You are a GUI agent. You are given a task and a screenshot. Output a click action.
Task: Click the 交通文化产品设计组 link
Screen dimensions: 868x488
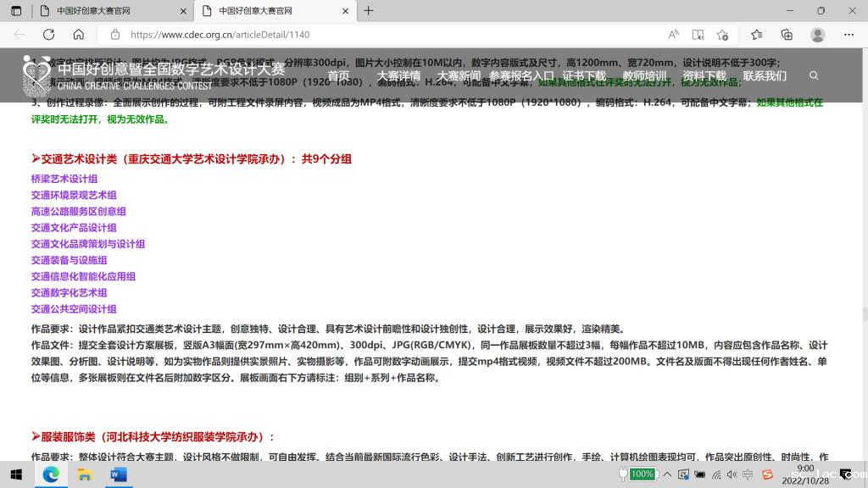tap(74, 228)
